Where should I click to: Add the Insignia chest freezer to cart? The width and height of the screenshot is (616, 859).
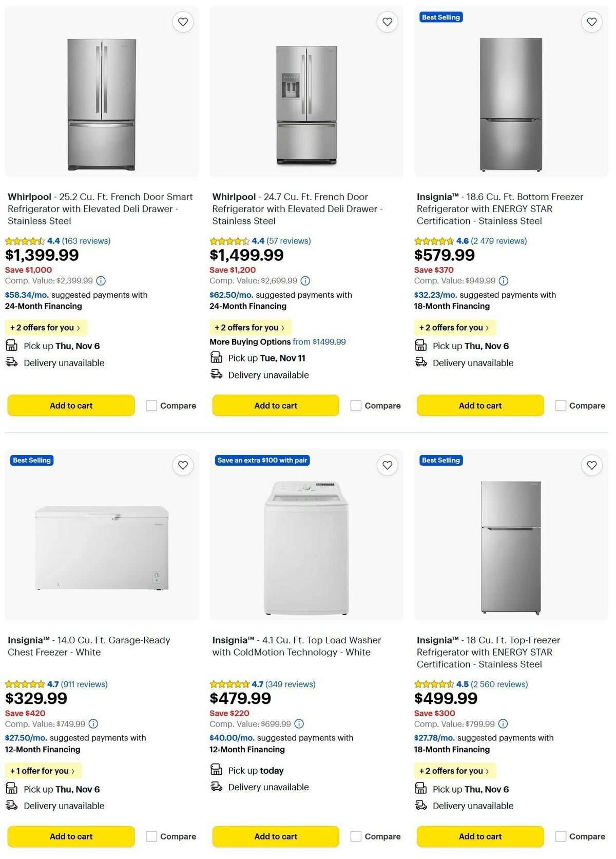(70, 836)
